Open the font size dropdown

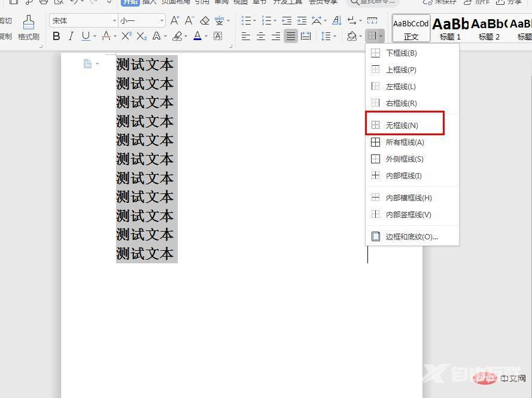coord(162,21)
